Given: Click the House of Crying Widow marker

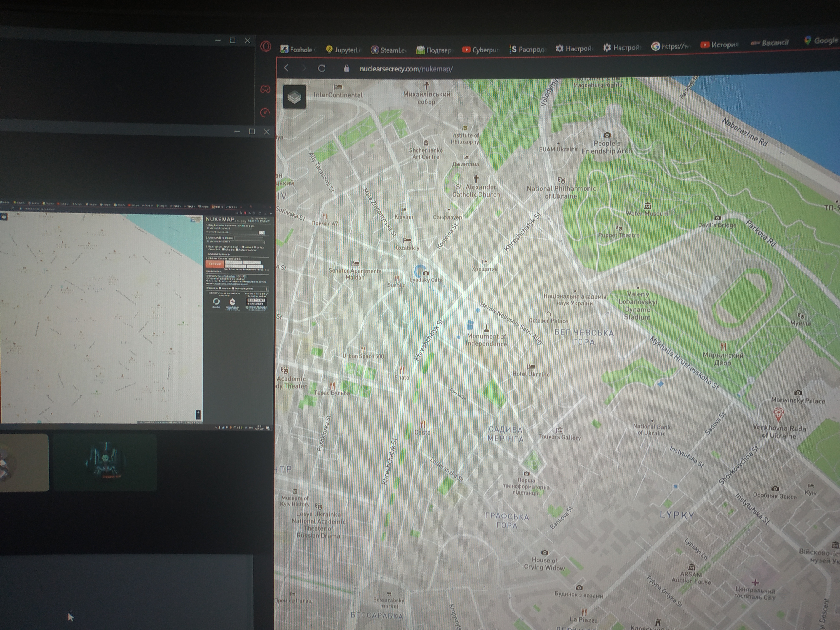Looking at the screenshot, I should [545, 552].
